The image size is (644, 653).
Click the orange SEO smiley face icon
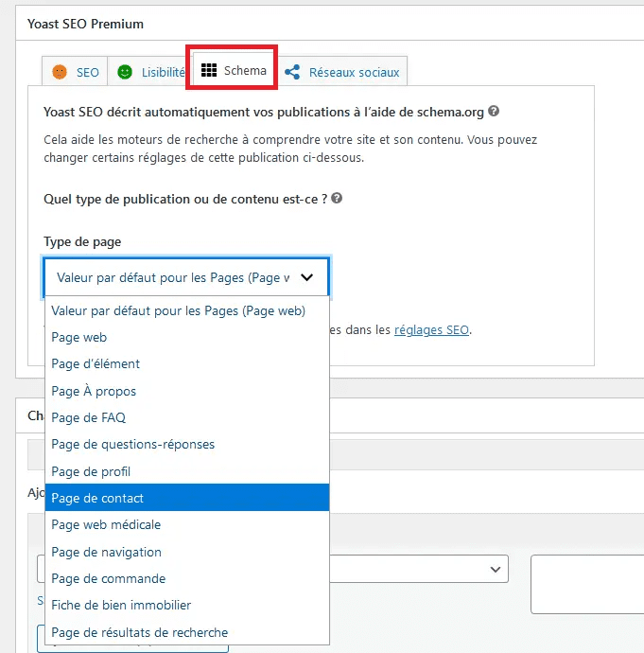tap(60, 72)
